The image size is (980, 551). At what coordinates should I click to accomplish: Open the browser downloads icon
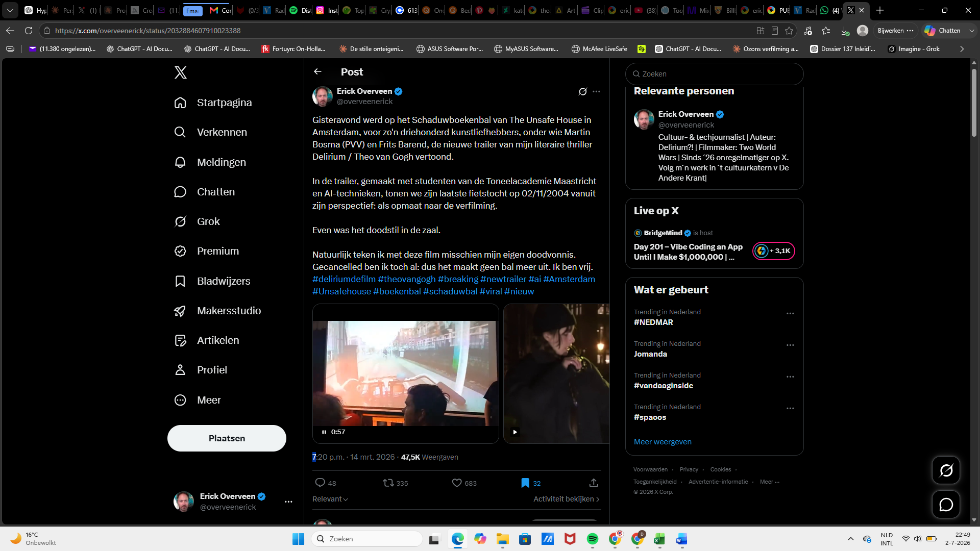click(845, 31)
